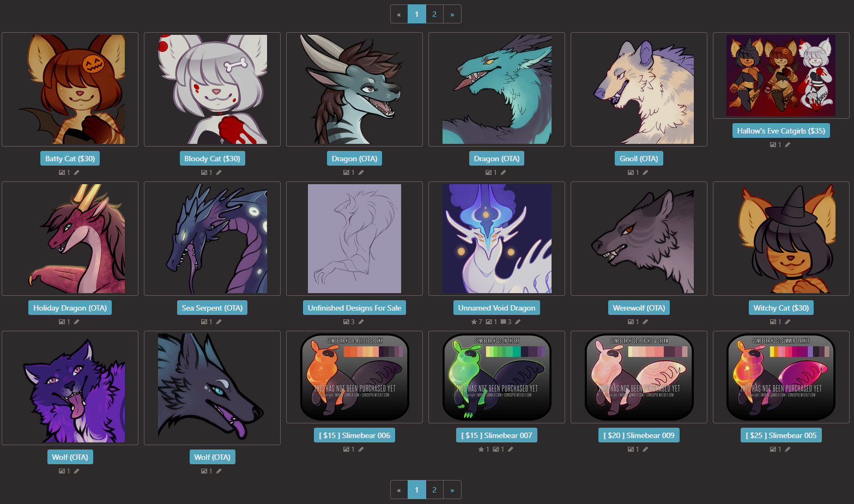This screenshot has width=854, height=504.
Task: Click the star favorites icon under Unnamed Void Dragon
Action: tap(474, 322)
